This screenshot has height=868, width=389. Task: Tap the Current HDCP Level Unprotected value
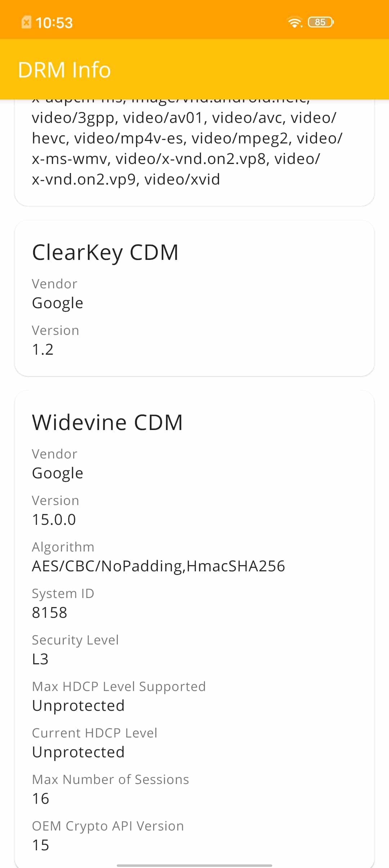(78, 752)
